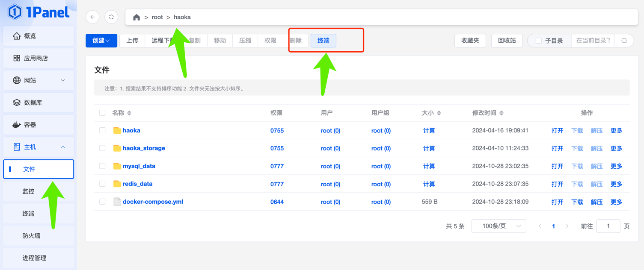Click the 1Panel logo
The image size is (644, 270).
click(39, 12)
